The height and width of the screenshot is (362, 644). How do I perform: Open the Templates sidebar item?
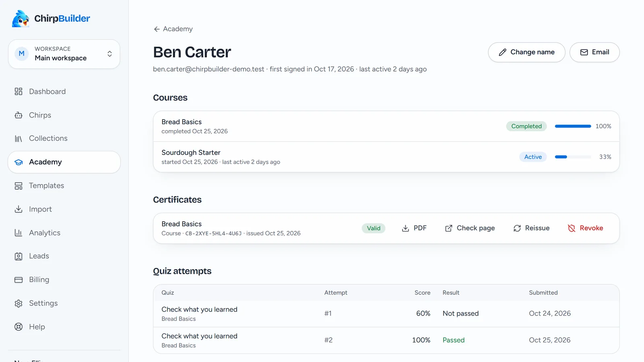pyautogui.click(x=64, y=186)
